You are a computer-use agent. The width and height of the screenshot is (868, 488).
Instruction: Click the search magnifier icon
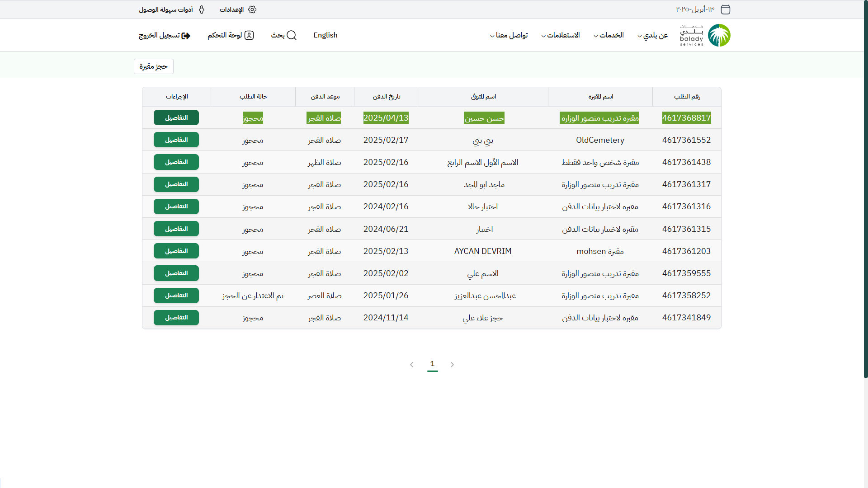pos(292,35)
